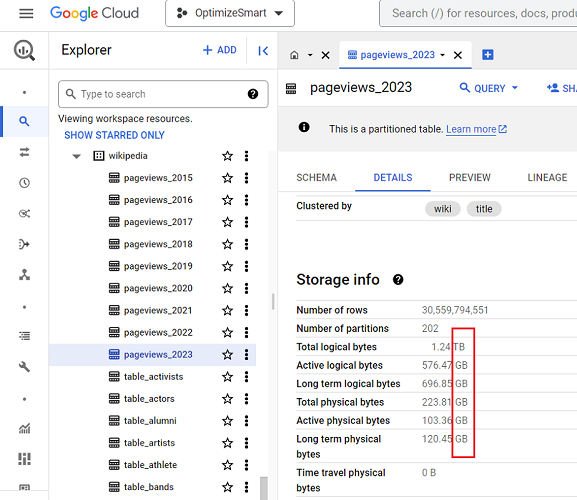
Task: Open the pageviews_2023 tab dropdown arrow
Action: point(443,55)
